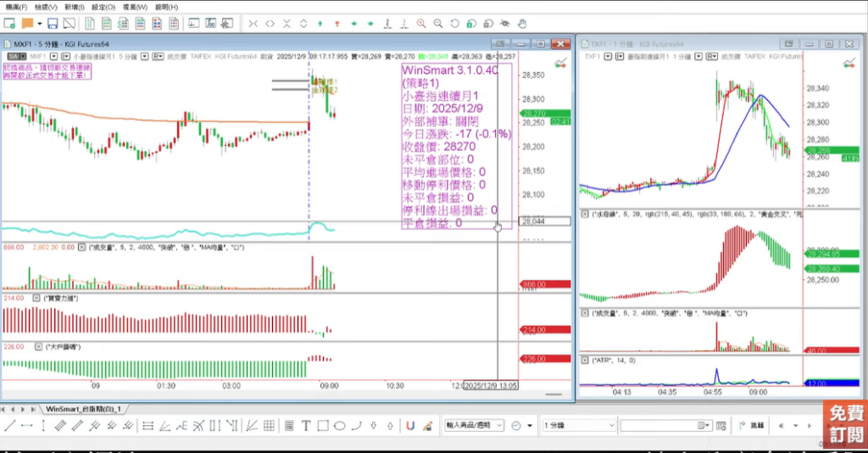Expand the 輸入商品/週期 dropdown
This screenshot has width=868, height=453.
(499, 426)
